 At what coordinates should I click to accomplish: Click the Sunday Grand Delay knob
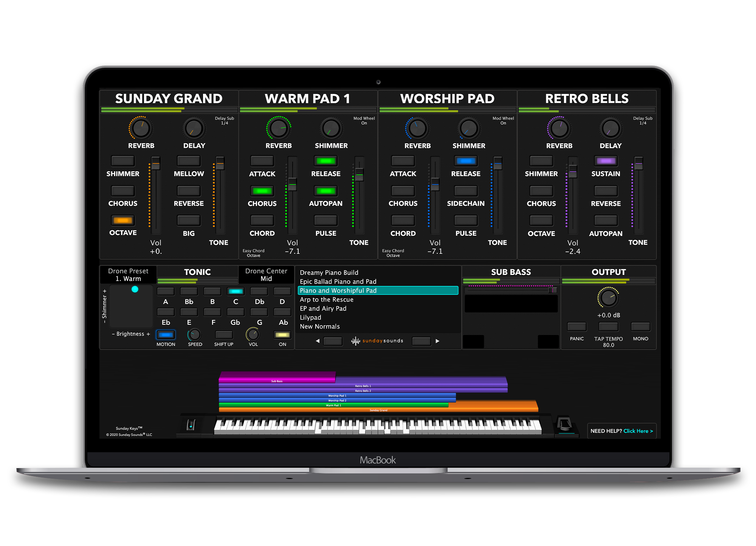(194, 129)
